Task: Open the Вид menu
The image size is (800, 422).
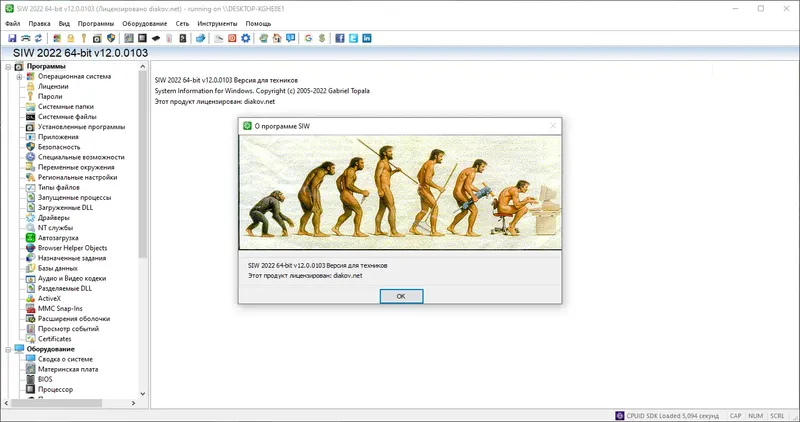Action: click(x=64, y=23)
